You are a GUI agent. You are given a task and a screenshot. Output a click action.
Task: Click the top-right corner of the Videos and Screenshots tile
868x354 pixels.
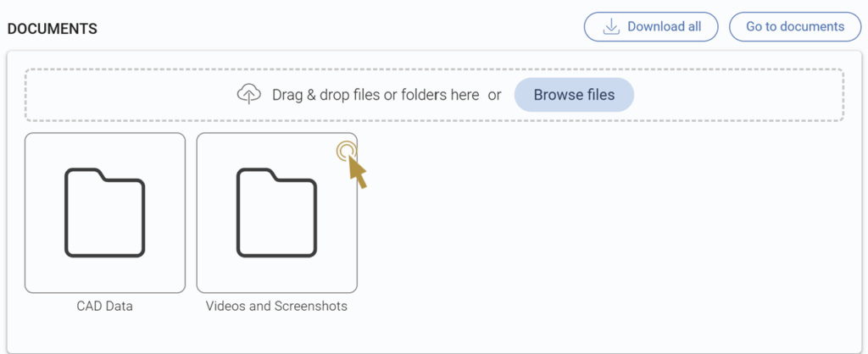[x=352, y=138]
